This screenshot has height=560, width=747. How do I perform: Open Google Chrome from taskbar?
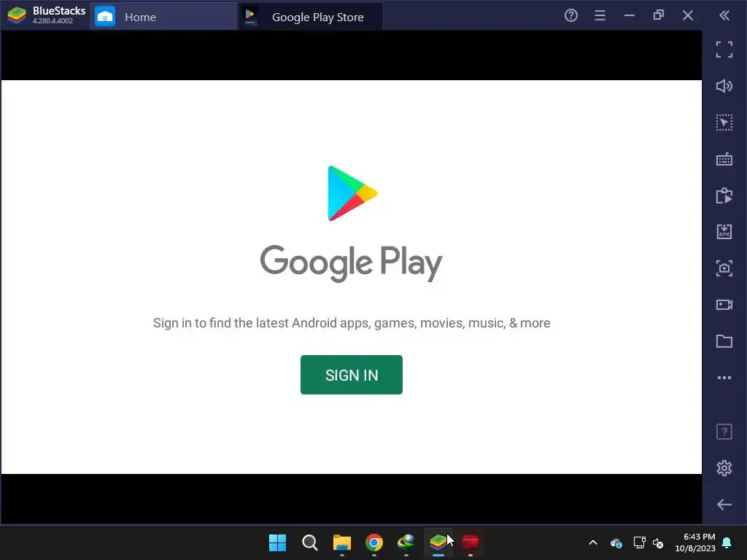pyautogui.click(x=374, y=542)
